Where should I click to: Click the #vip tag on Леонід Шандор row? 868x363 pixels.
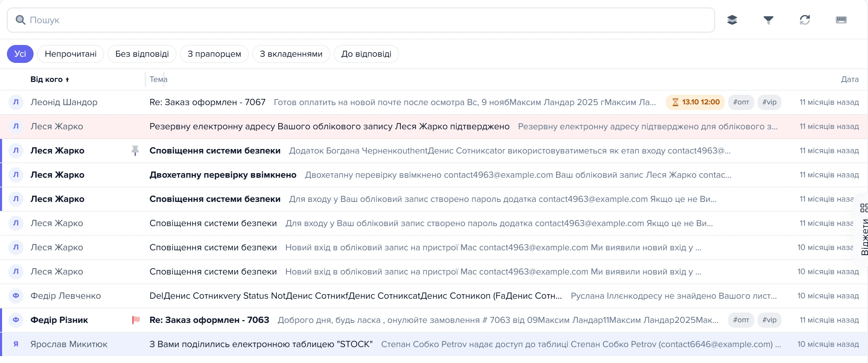[769, 102]
